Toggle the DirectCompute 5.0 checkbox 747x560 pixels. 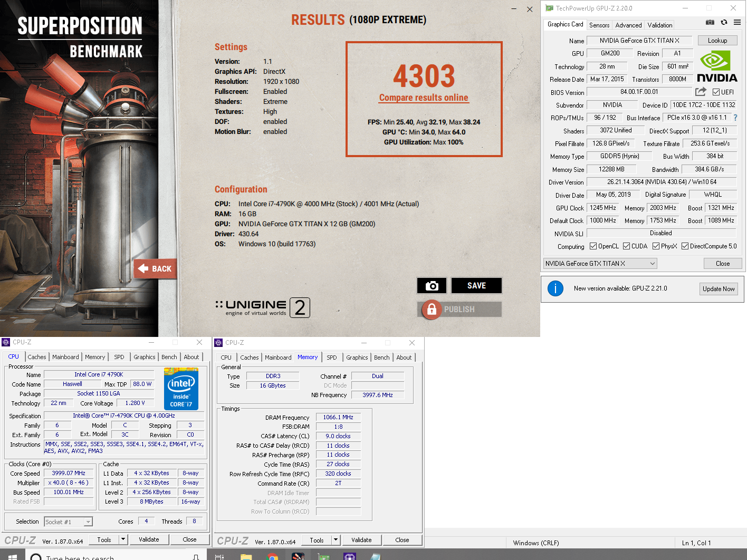coord(685,246)
